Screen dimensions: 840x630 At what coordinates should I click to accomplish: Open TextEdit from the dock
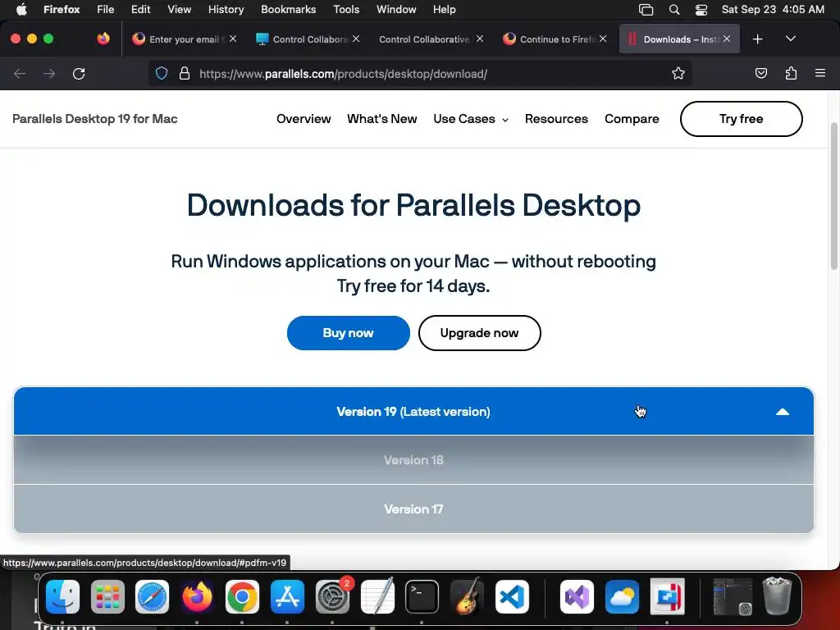click(x=377, y=596)
